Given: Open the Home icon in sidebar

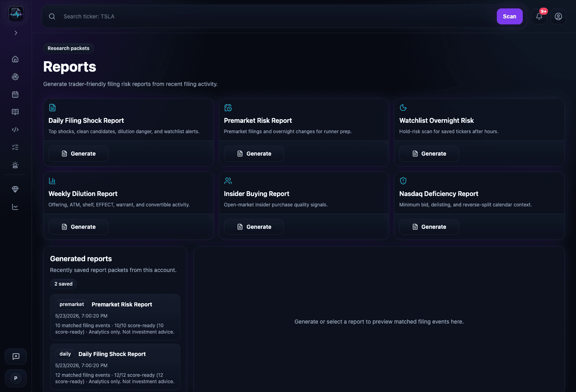Looking at the screenshot, I should click(x=15, y=59).
